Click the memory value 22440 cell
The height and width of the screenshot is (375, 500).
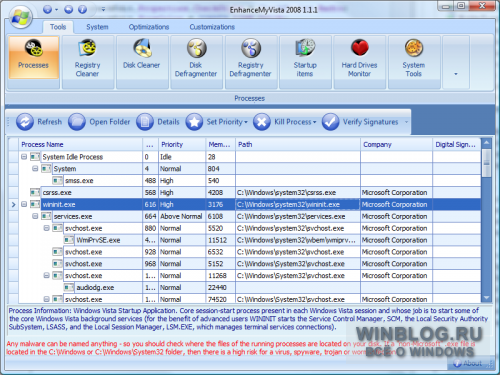pos(220,287)
